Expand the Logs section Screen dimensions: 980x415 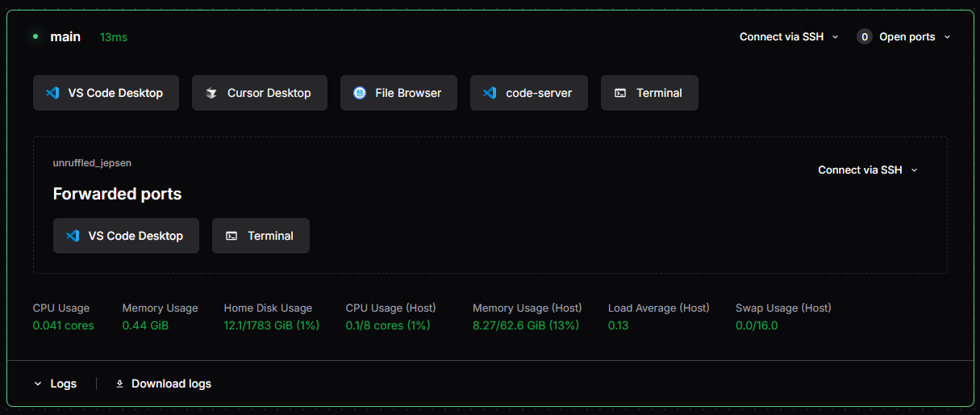[55, 384]
